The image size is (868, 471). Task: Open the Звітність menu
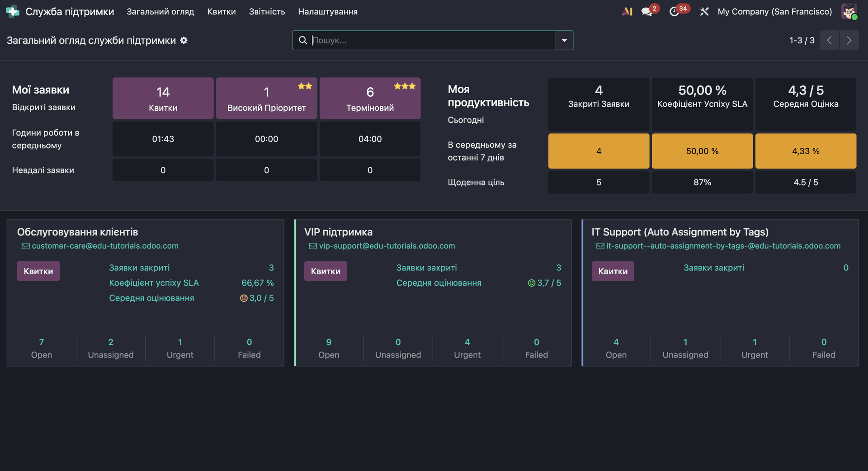click(x=267, y=12)
